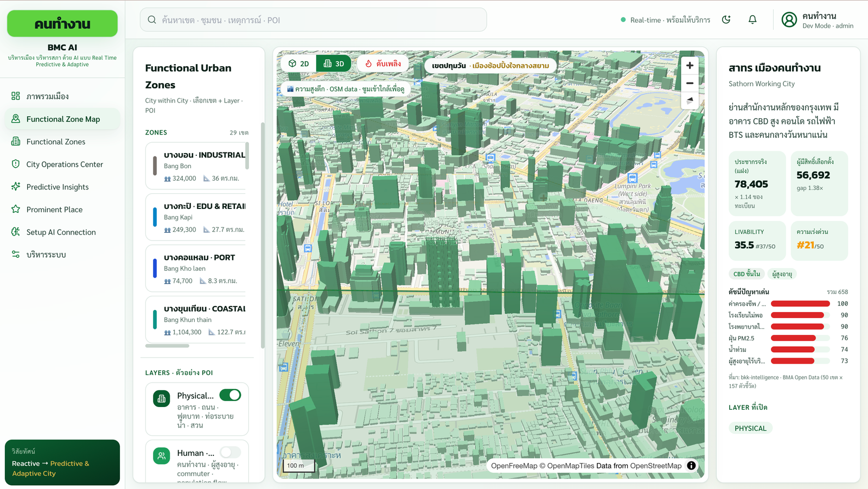Click the zones list horizontal scrollbar

167,346
